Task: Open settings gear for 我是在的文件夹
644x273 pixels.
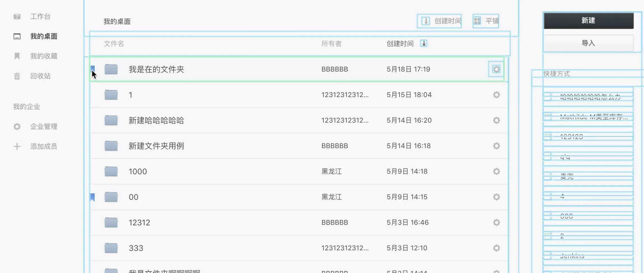Action: [x=496, y=69]
